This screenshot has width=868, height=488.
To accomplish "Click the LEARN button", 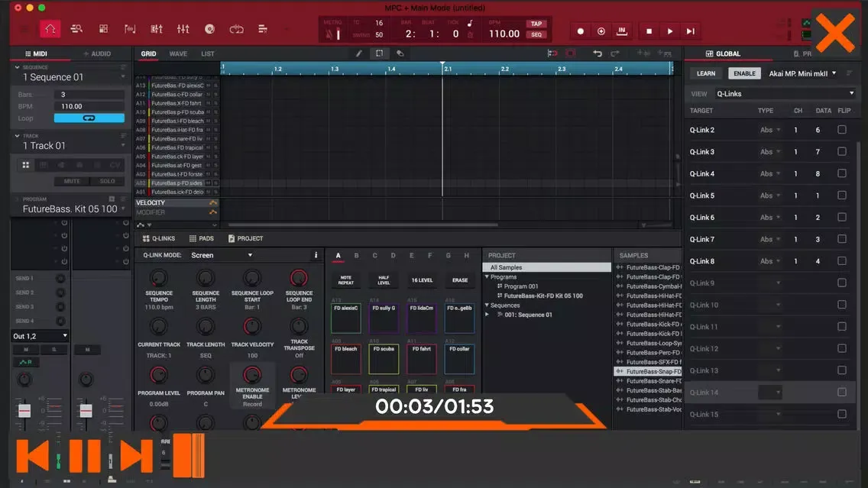I will [706, 73].
